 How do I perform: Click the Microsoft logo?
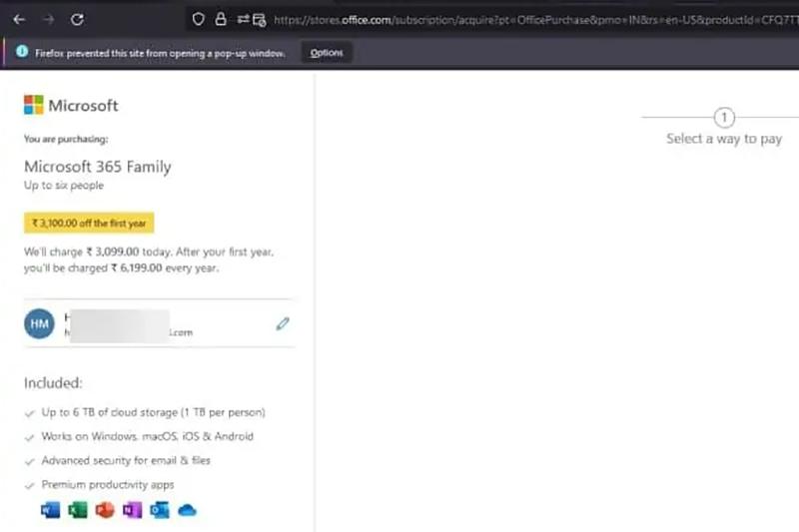pyautogui.click(x=71, y=105)
